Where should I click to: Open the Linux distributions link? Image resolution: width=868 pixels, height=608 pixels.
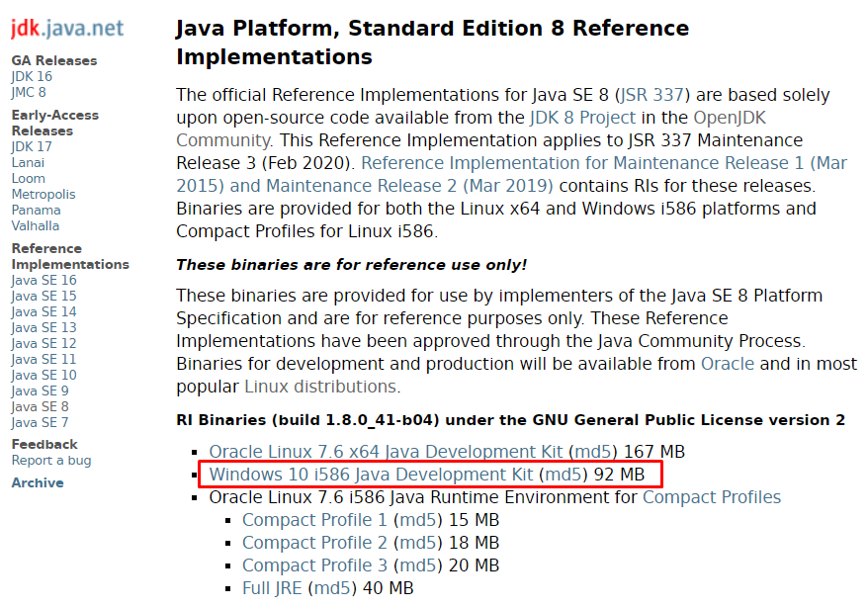point(320,387)
